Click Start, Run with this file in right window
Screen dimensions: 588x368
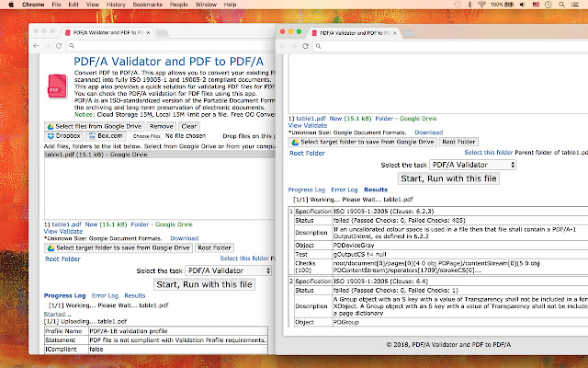(448, 178)
